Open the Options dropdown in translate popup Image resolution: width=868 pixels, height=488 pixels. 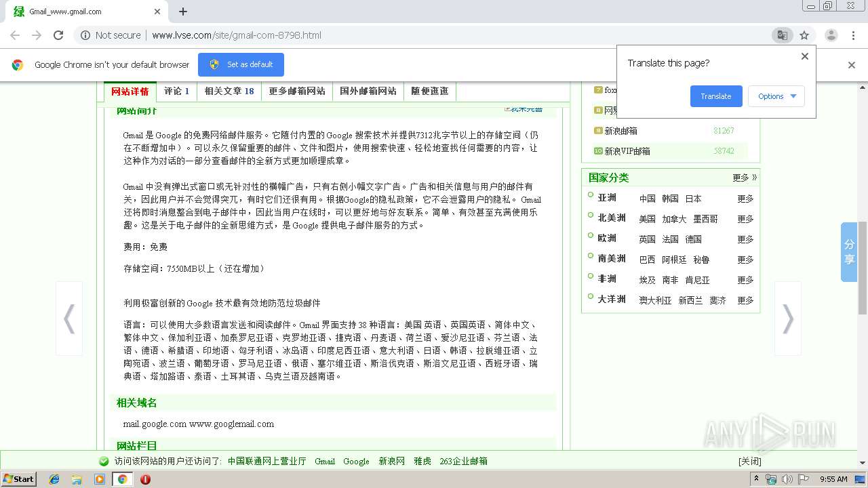coord(776,96)
